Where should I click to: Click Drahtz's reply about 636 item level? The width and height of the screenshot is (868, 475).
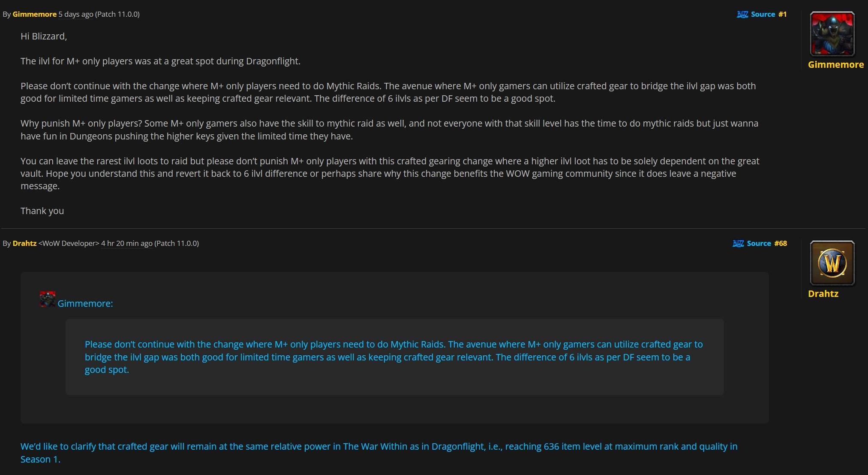[379, 453]
